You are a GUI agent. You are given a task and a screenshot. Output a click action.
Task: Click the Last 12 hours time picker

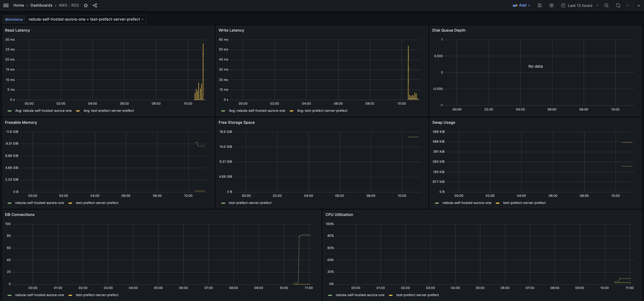click(579, 5)
